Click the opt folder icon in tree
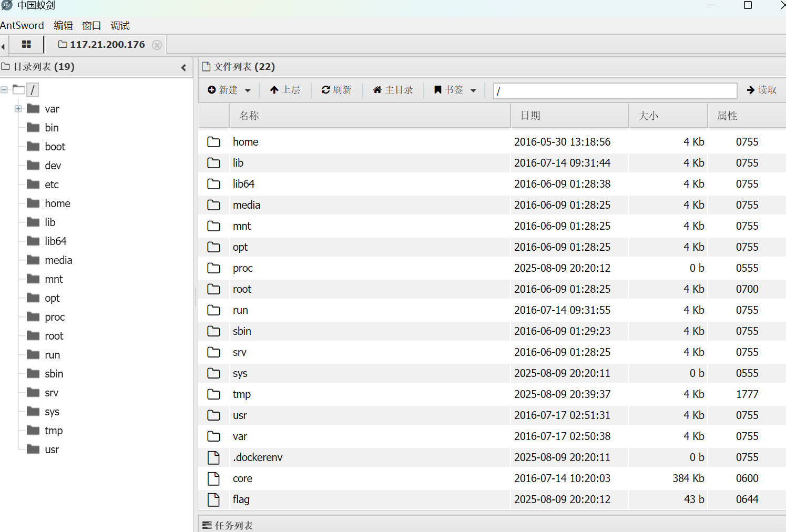786x532 pixels. click(x=33, y=298)
